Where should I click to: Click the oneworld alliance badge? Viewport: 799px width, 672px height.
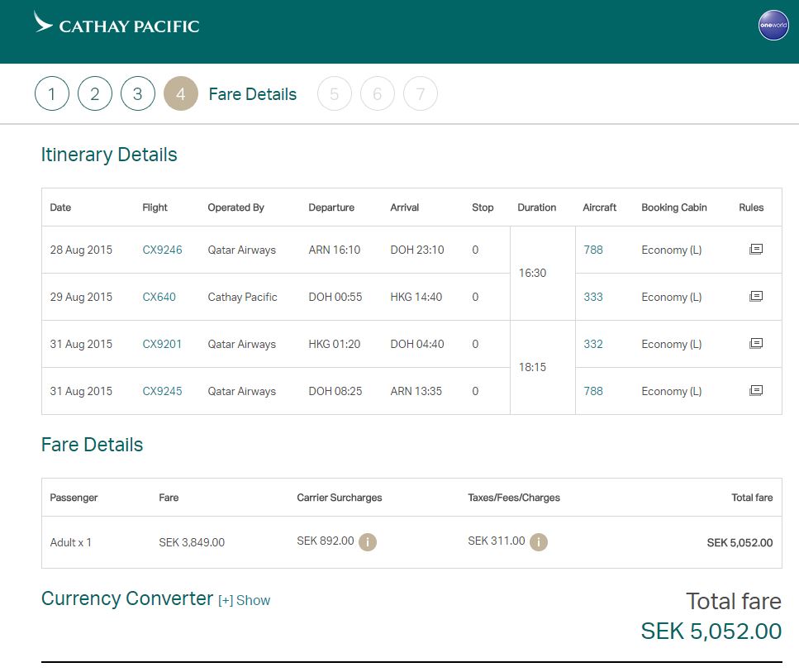773,25
